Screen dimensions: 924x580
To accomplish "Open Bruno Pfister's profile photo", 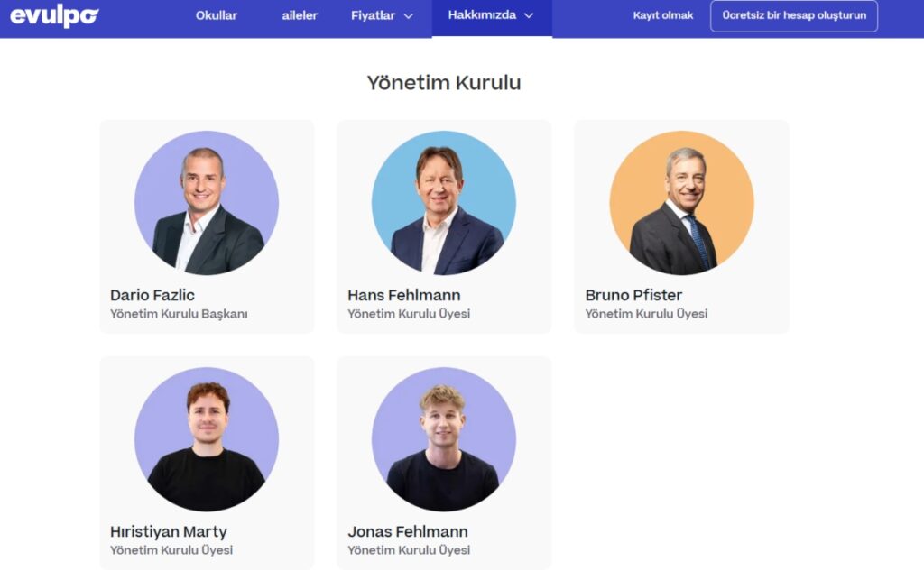I will tap(681, 203).
